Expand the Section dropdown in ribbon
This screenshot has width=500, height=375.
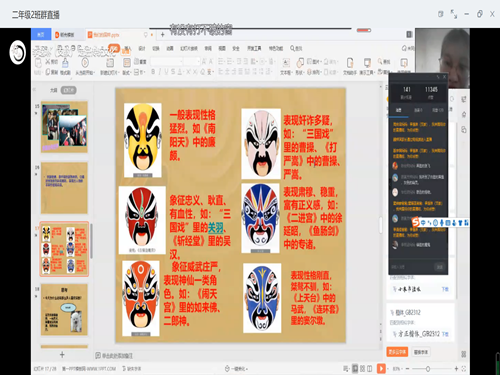point(140,72)
